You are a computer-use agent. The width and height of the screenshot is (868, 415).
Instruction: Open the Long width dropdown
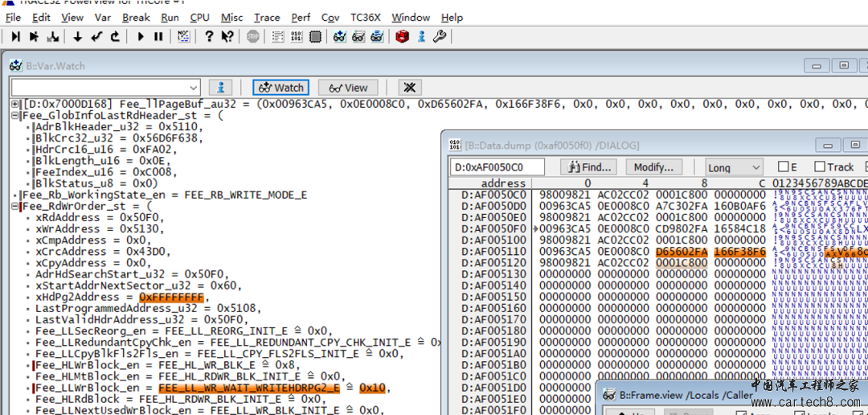pos(735,167)
